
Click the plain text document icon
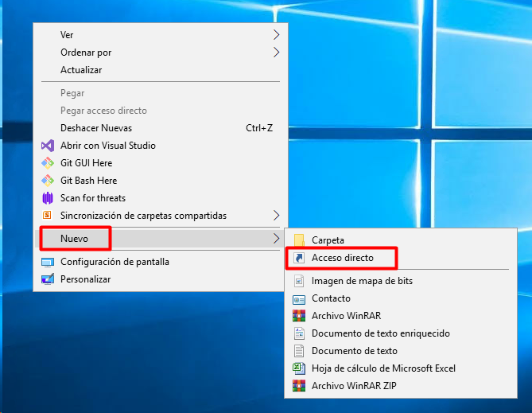[x=299, y=351]
